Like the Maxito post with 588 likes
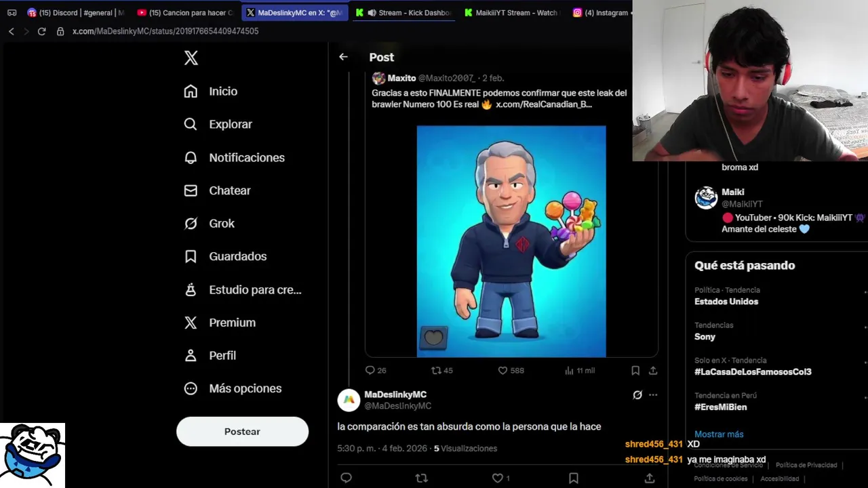The width and height of the screenshot is (868, 488). pos(502,371)
